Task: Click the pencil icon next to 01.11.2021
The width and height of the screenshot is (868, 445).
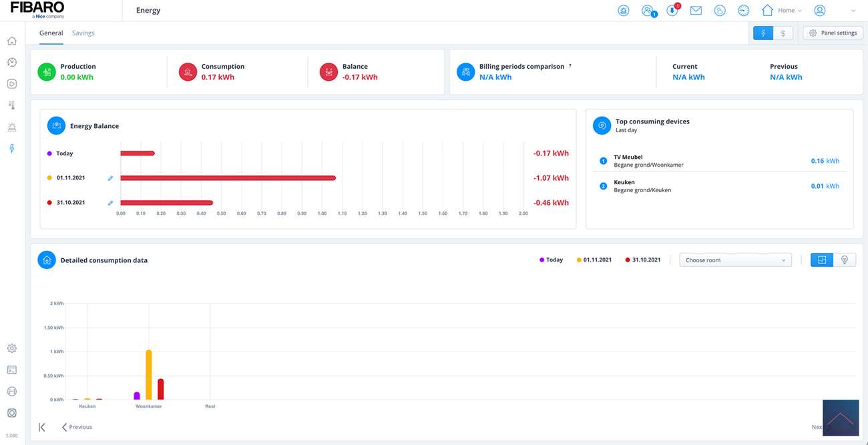Action: pos(110,178)
